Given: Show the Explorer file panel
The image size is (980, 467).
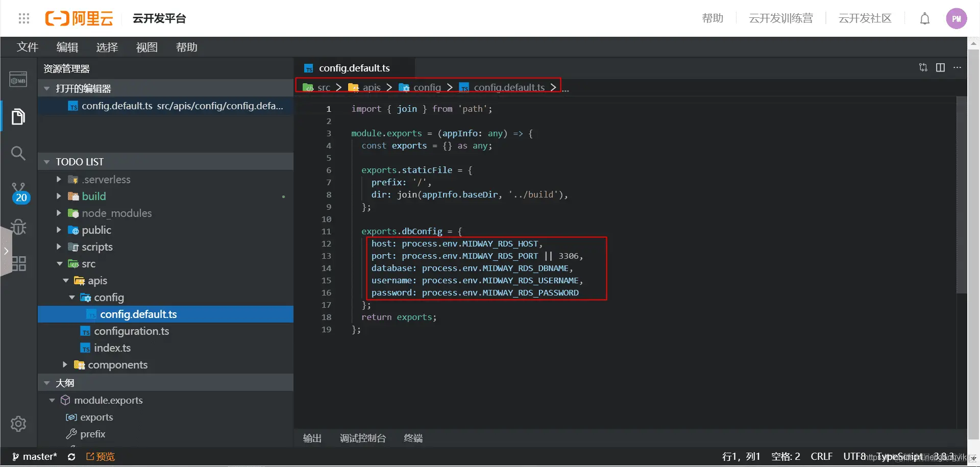Looking at the screenshot, I should [x=18, y=117].
